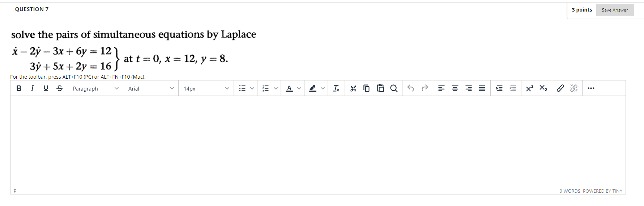Increase paragraph indent
The image size is (644, 206).
pos(499,88)
